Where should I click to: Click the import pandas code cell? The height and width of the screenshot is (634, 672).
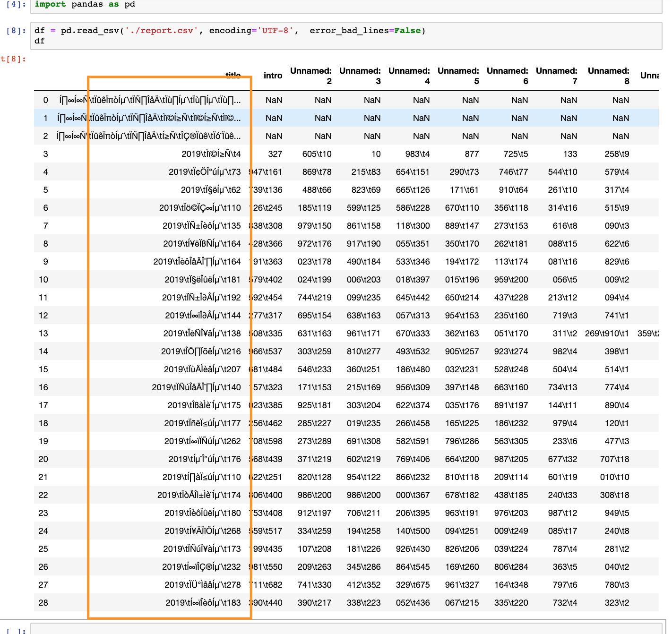346,6
